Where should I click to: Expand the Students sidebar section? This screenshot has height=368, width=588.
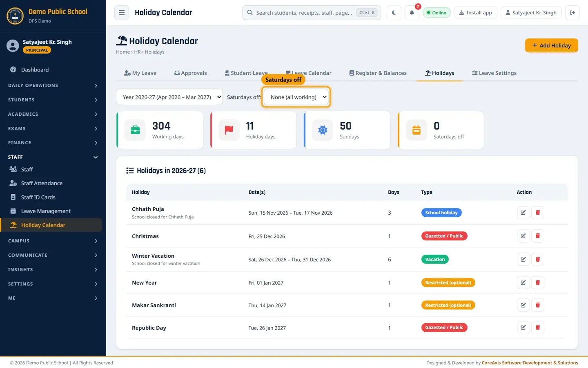coord(53,100)
